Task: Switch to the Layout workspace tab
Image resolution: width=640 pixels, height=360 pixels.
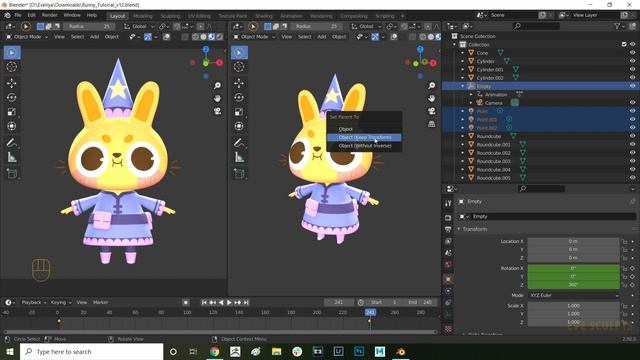Action: click(118, 16)
